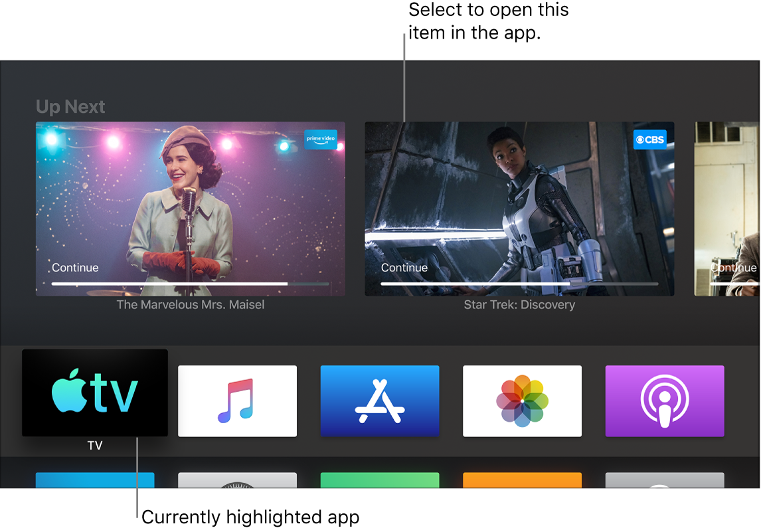Click the CBS badge on Star Trek thumbnail
761x532 pixels.
(x=649, y=139)
